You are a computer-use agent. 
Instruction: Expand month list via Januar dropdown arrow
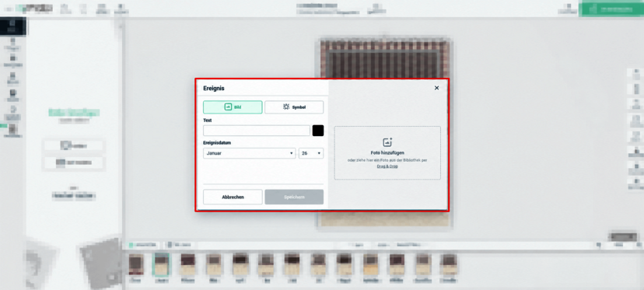tap(291, 153)
